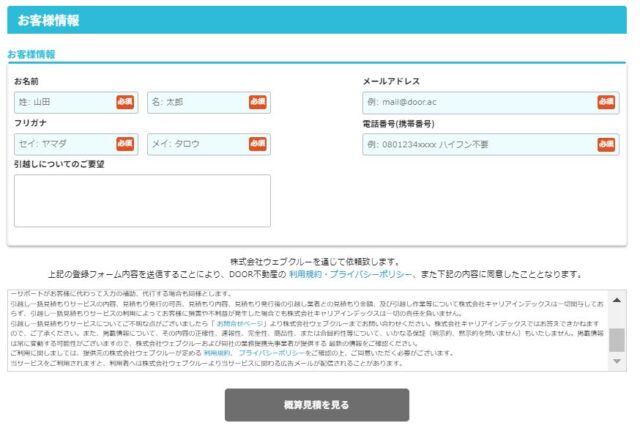Click the 必須 badge in the phone field
Screen dimensions: 640x434
click(x=606, y=144)
